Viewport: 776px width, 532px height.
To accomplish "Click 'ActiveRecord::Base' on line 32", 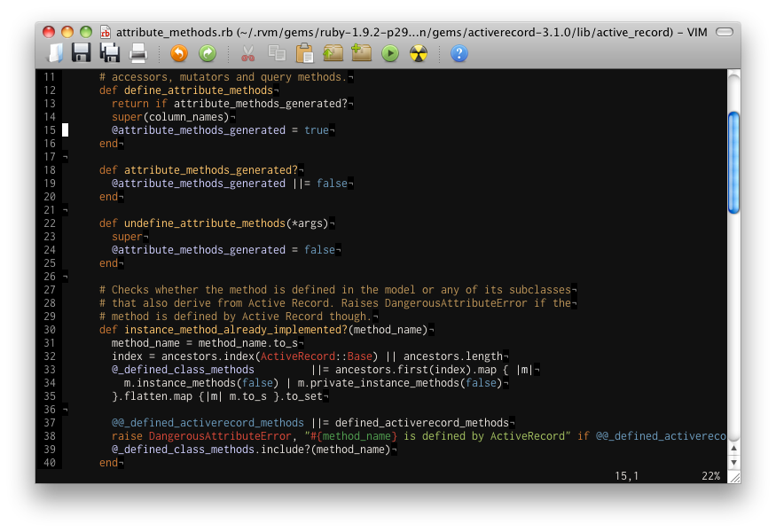I will 317,356.
